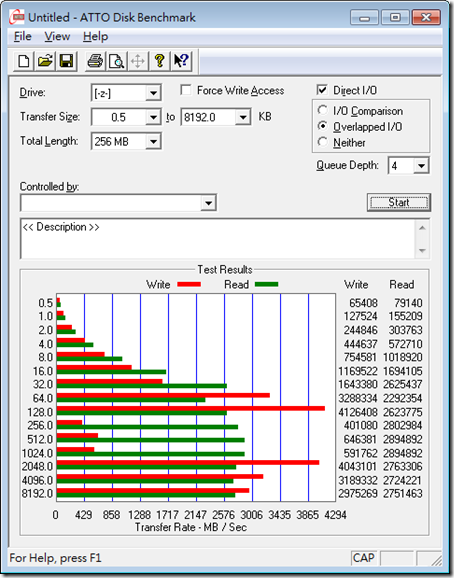Open the File menu
This screenshot has height=578, width=454.
point(23,36)
